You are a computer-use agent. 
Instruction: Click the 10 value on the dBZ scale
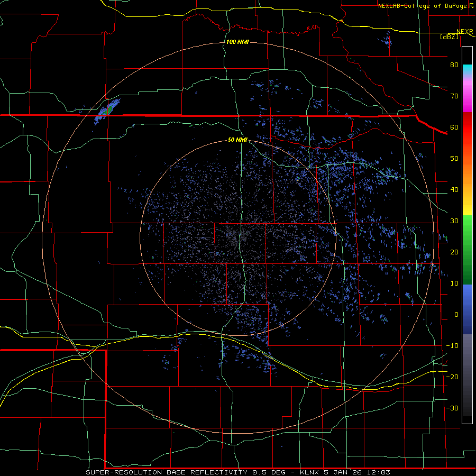(454, 283)
